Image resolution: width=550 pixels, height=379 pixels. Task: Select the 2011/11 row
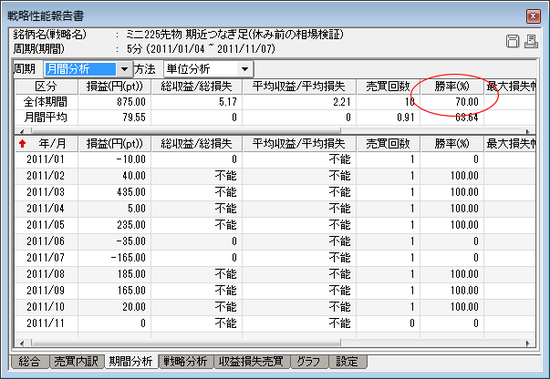point(275,323)
